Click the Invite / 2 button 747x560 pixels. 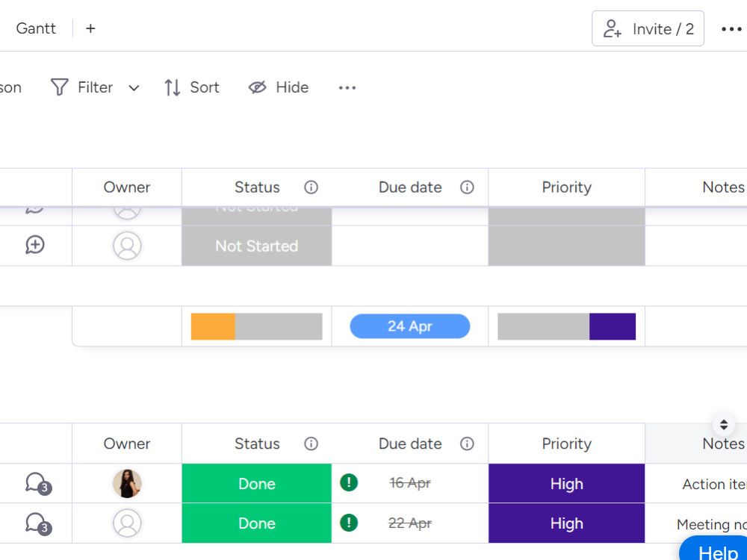click(x=648, y=28)
